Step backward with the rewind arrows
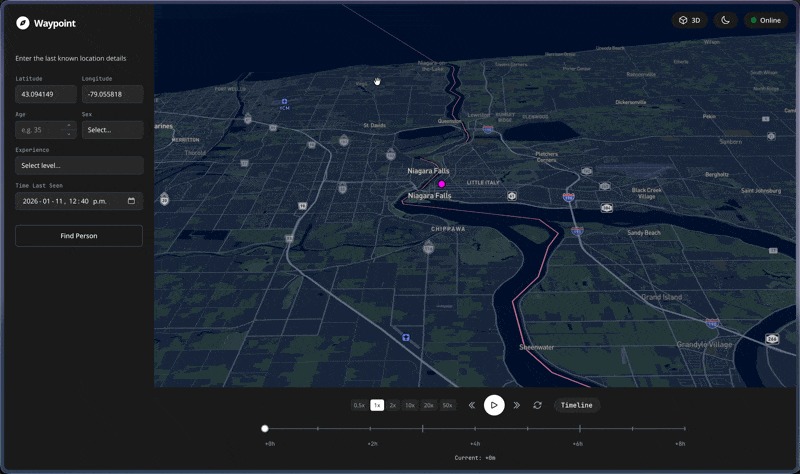 point(472,405)
